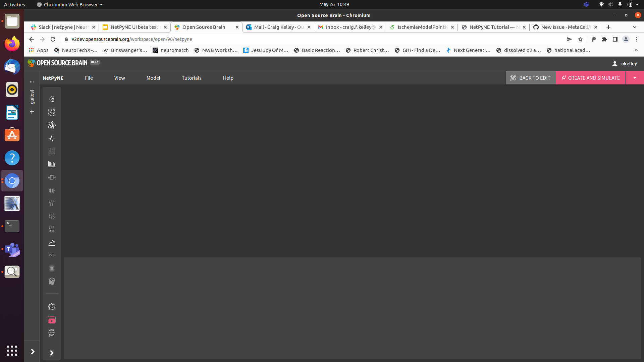Open Chromium Web Browser app menu
The width and height of the screenshot is (644, 362).
(70, 4)
